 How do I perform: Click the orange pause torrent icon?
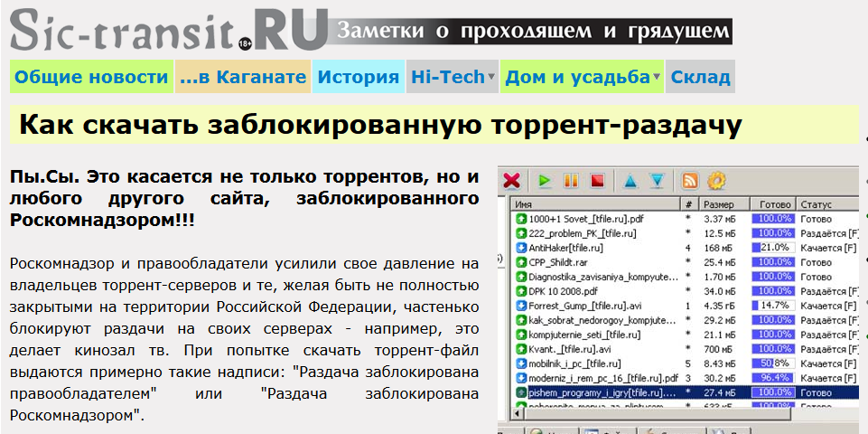(x=571, y=181)
